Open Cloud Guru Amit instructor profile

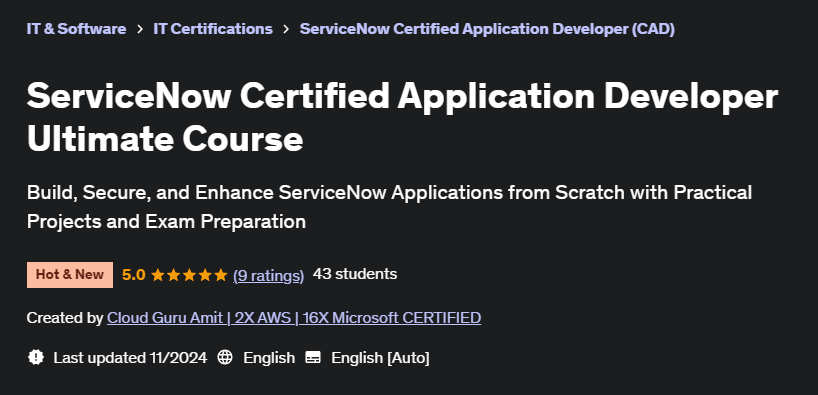pyautogui.click(x=294, y=317)
